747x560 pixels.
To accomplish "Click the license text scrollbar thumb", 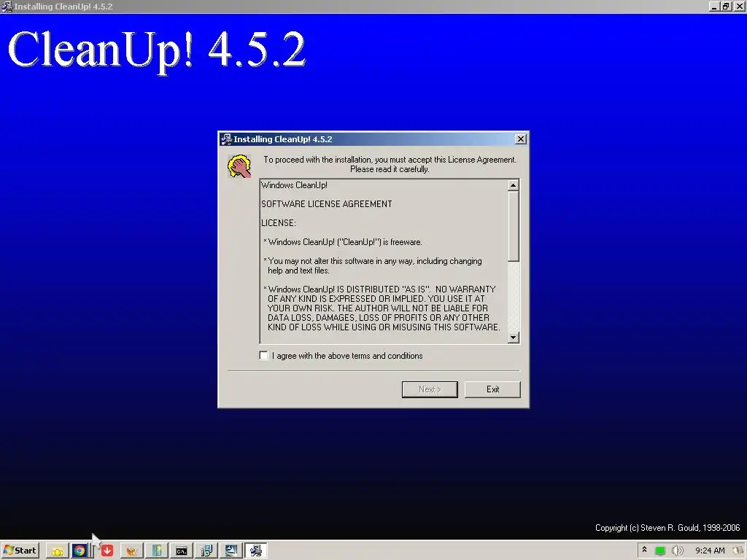I will (x=513, y=226).
